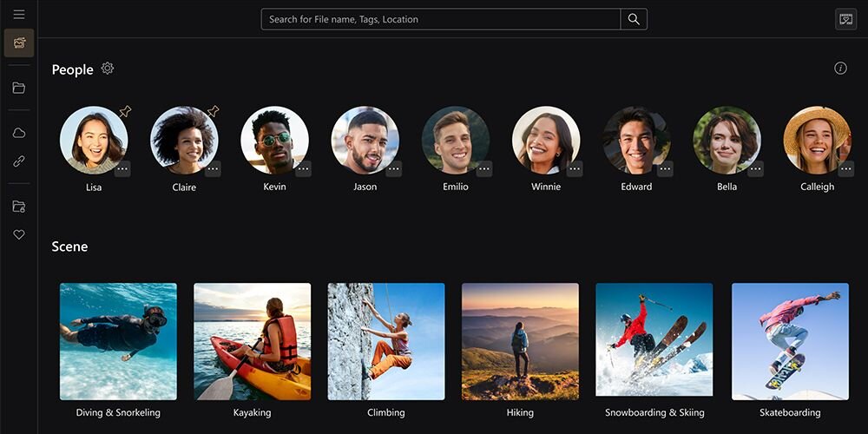Click the name label "Emilio"
The height and width of the screenshot is (434, 868).
pyautogui.click(x=456, y=187)
